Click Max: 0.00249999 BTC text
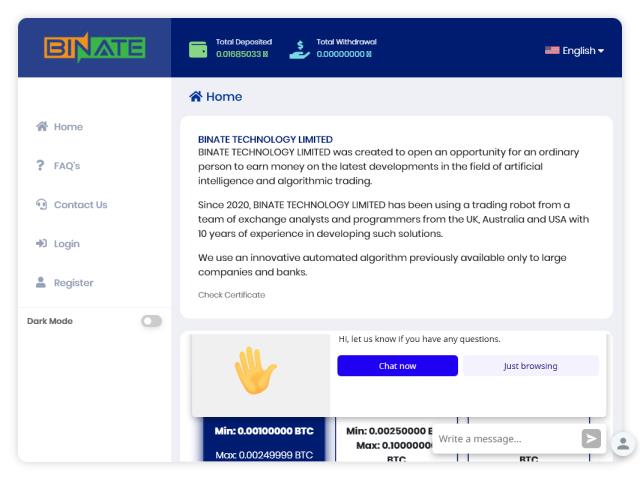The height and width of the screenshot is (480, 640). [x=264, y=455]
